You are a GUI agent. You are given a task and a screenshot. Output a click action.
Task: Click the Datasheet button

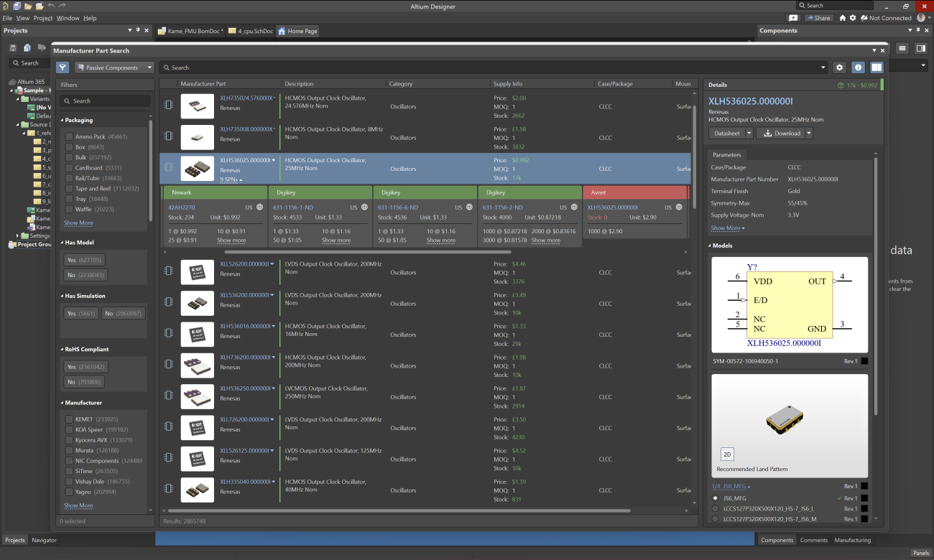coord(726,133)
